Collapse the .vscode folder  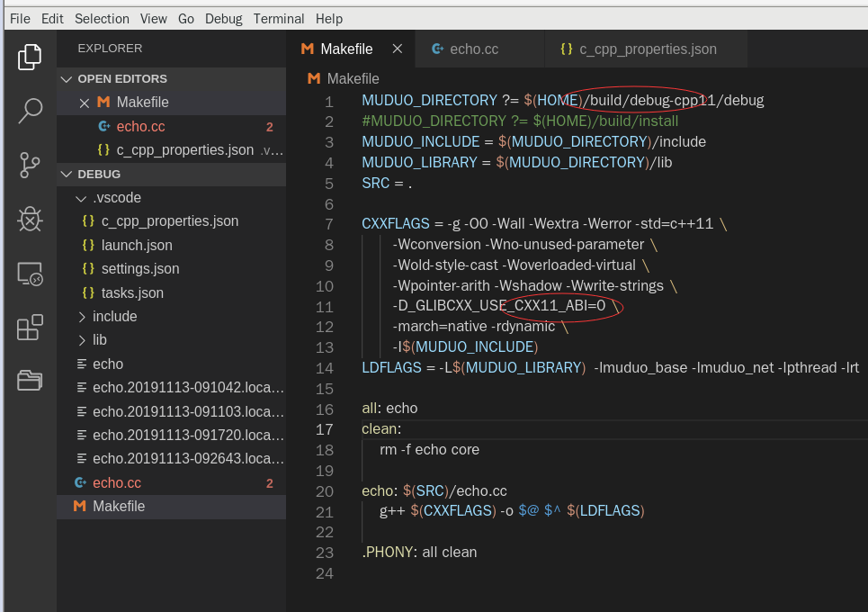coord(116,197)
